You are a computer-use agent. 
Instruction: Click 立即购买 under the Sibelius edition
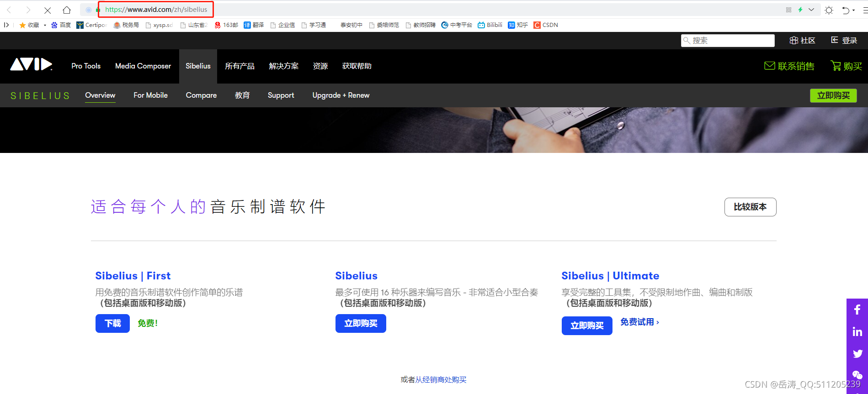tap(361, 324)
